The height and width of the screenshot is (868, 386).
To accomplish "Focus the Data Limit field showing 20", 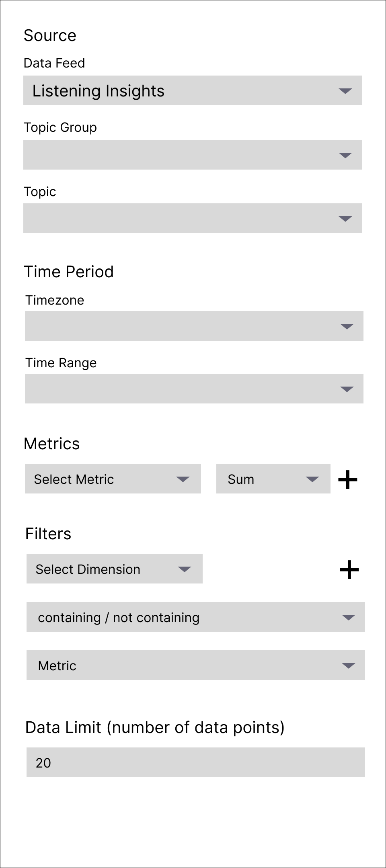I will (196, 762).
